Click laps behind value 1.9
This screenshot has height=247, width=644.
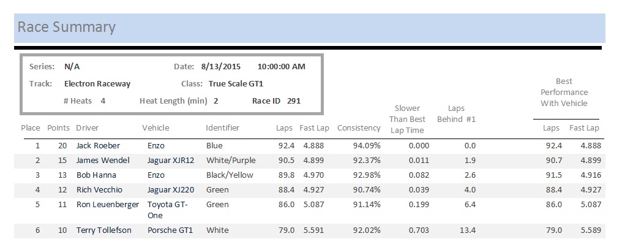pyautogui.click(x=470, y=161)
